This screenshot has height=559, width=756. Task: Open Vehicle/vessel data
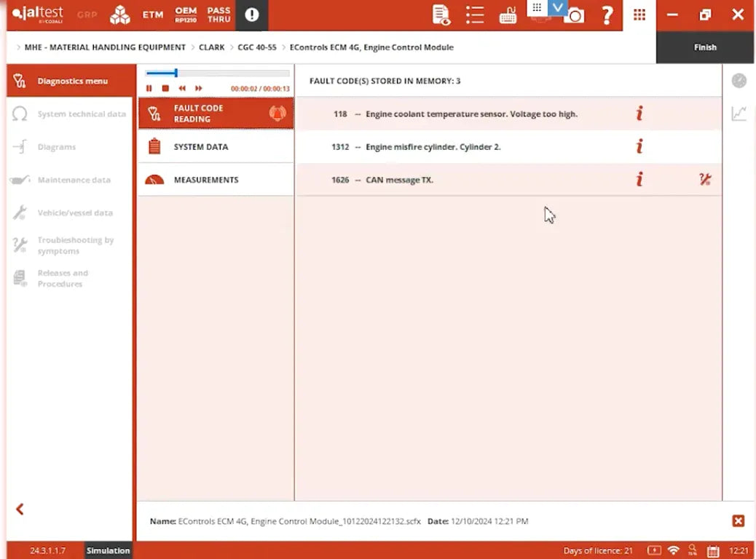tap(70, 213)
